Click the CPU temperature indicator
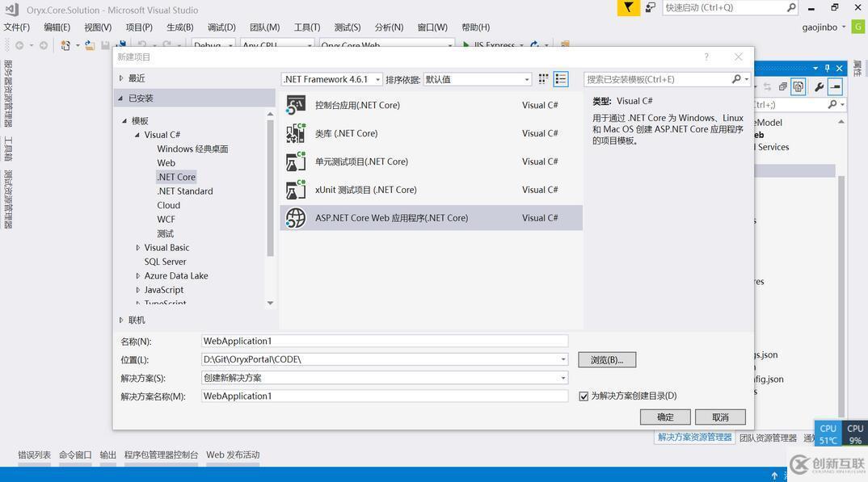 point(828,434)
